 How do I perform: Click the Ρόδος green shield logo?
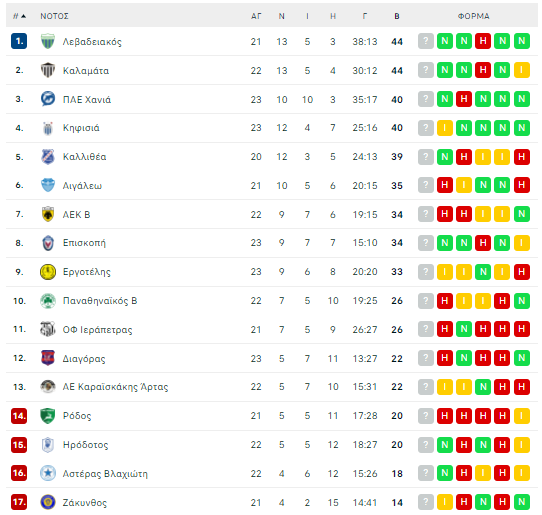click(x=48, y=416)
